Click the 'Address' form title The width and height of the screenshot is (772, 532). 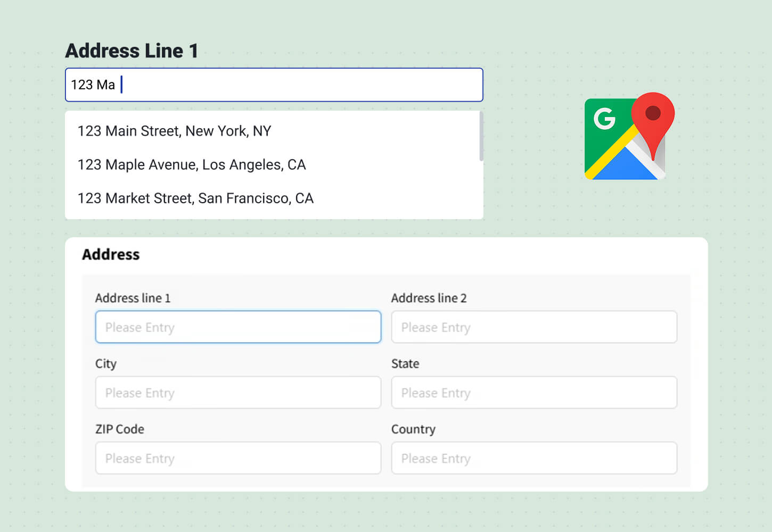111,254
